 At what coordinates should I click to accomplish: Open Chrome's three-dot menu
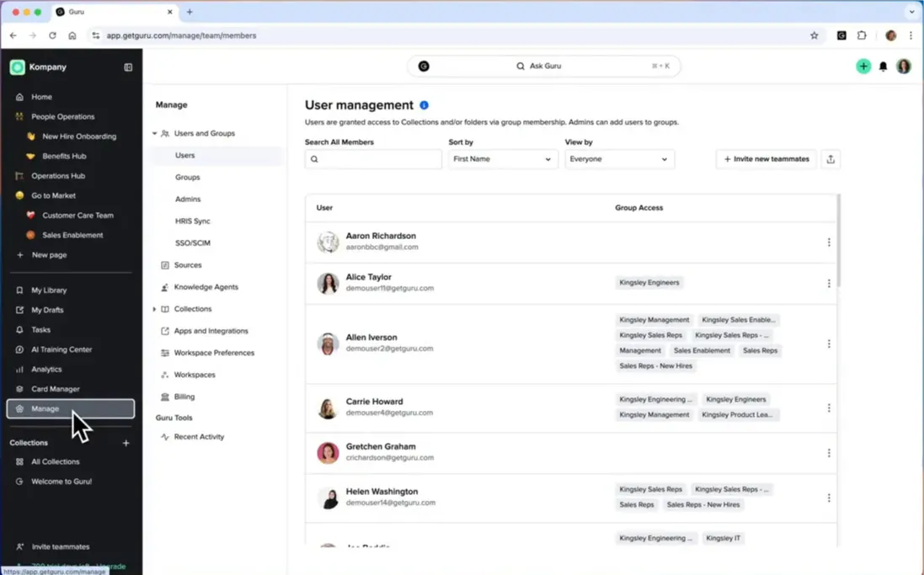pos(911,35)
